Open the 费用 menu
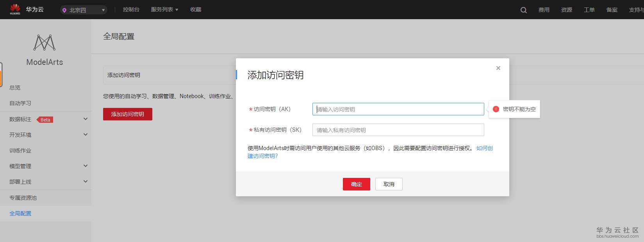The width and height of the screenshot is (644, 242). [x=544, y=10]
